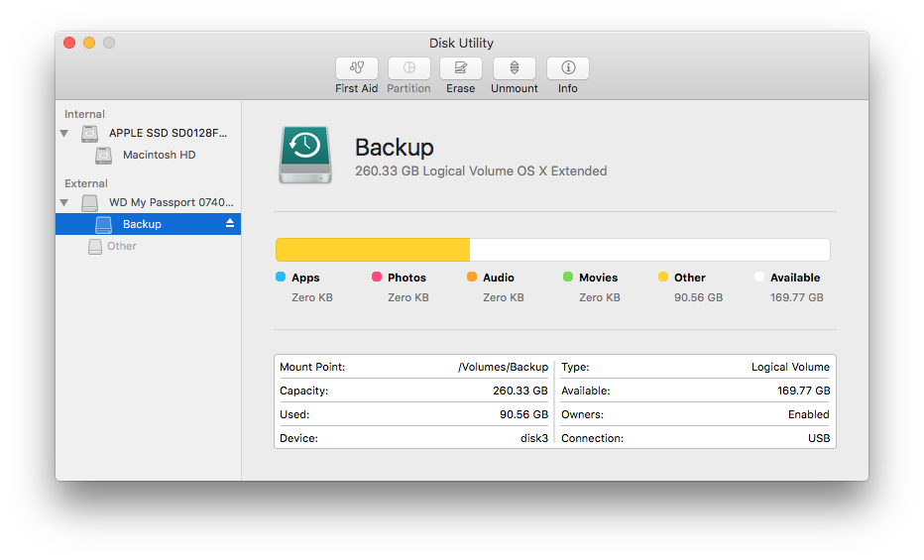Click the Other volume icon in sidebar

pyautogui.click(x=95, y=246)
